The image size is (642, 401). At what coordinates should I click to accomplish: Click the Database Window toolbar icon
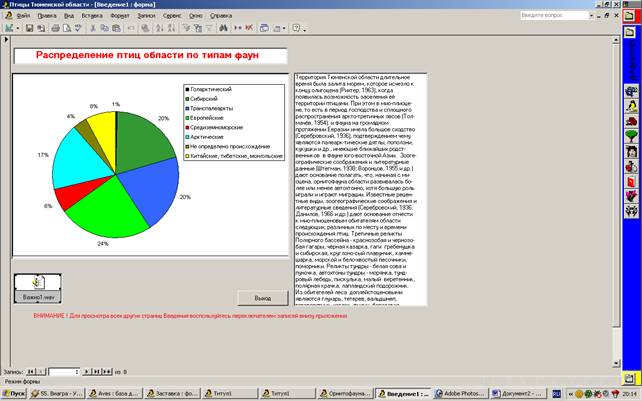pos(264,28)
